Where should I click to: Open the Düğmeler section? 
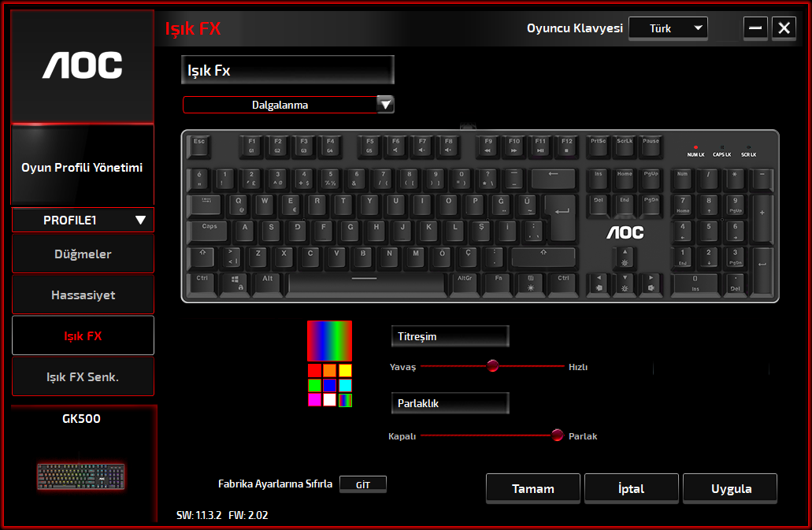coord(83,254)
